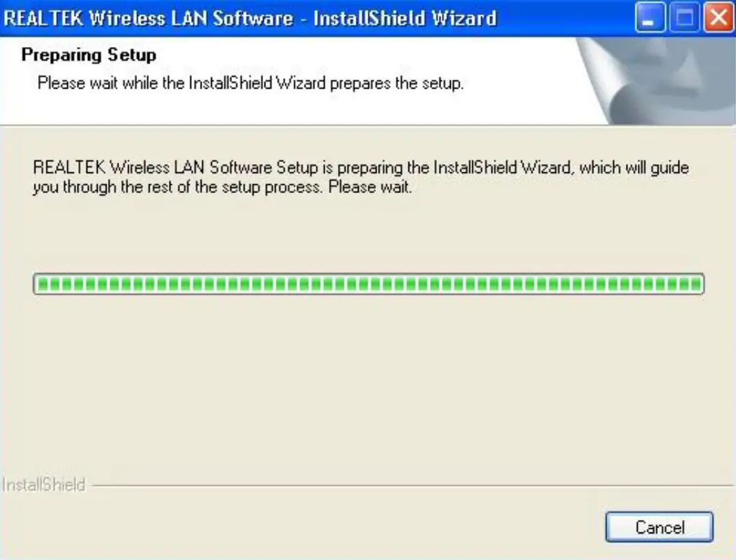736x560 pixels.
Task: Click the green setup progress bar
Action: 368,284
